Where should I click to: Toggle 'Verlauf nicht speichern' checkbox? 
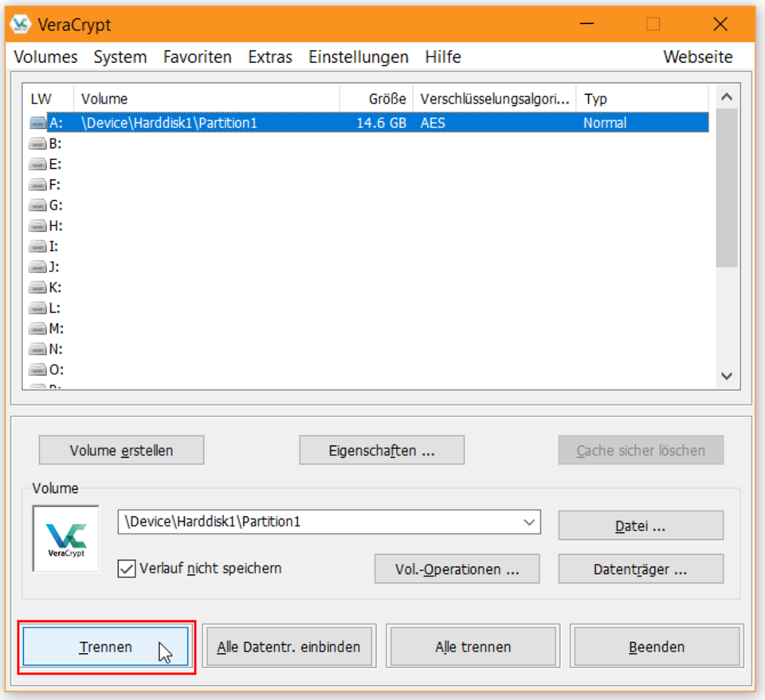(x=127, y=569)
